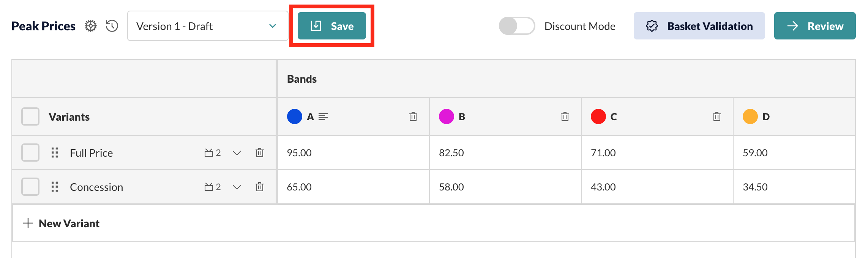
Task: Edit Full Price band A value 95.00
Action: coord(354,153)
